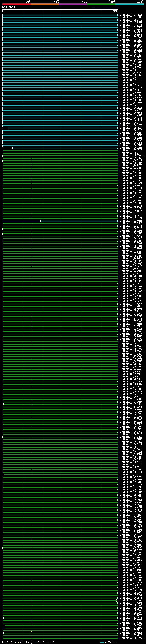Viewport: 146px width, 644px height.
Task: Select label UniRef100_A1TYT7
Action: click(131, 266)
